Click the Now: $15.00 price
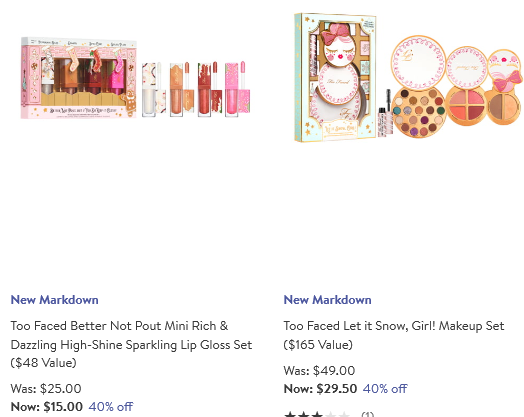Screen dimensions: 524x417 tap(46, 407)
